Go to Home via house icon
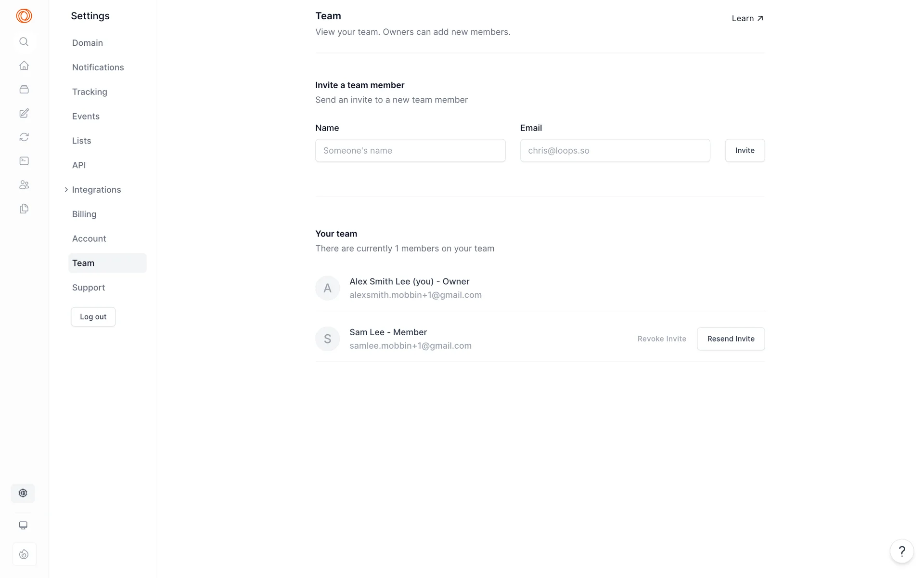 (24, 66)
